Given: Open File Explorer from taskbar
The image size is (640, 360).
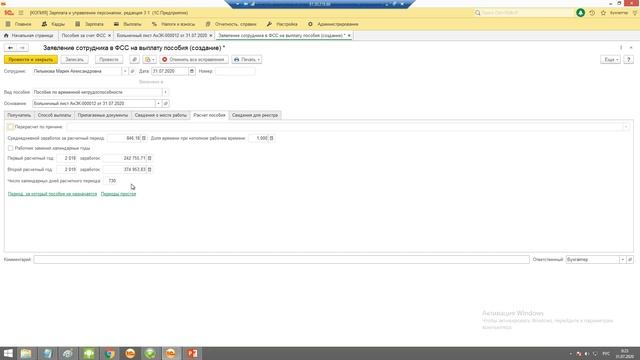Looking at the screenshot, I should (x=26, y=353).
